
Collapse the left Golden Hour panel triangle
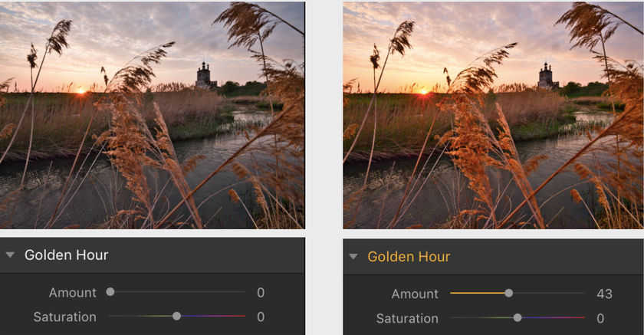(x=10, y=255)
